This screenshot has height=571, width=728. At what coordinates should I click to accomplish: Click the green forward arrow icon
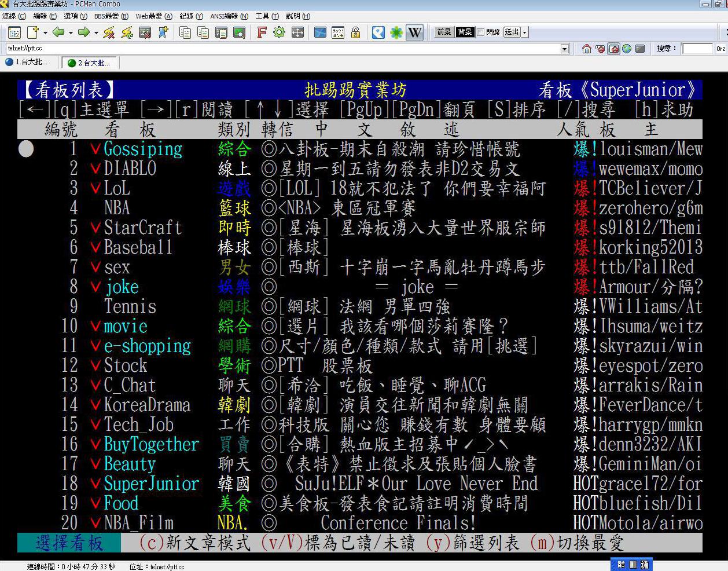click(x=84, y=32)
